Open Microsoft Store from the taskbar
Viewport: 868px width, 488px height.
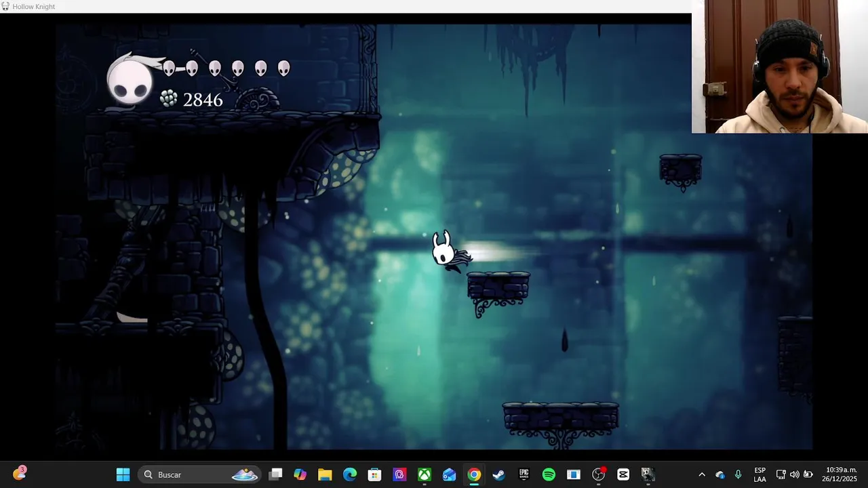[374, 474]
